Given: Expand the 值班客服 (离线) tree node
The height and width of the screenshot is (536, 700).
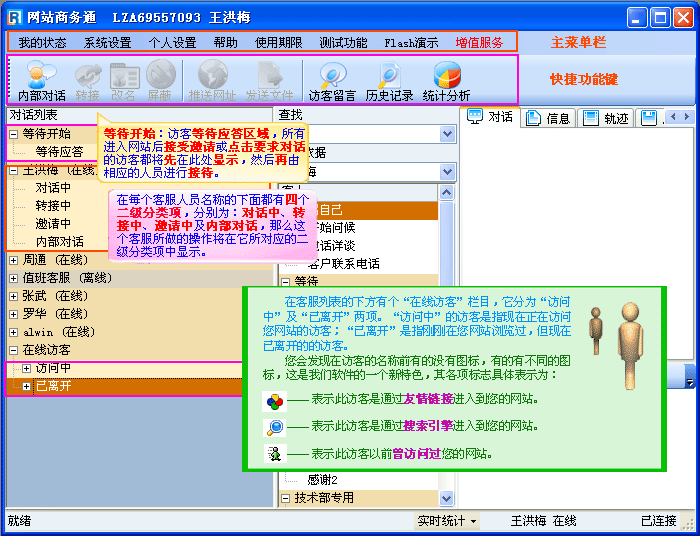Looking at the screenshot, I should [13, 277].
